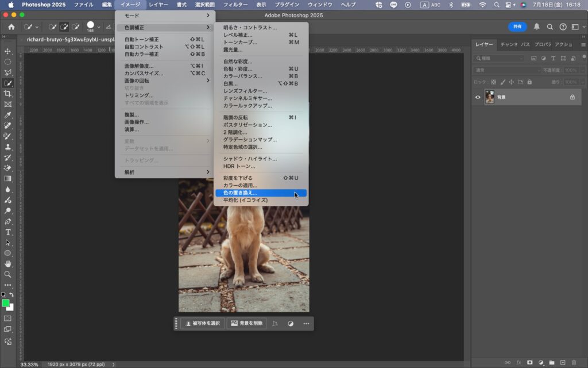This screenshot has width=588, height=368.
Task: Select the Gradient tool
Action: 7,179
